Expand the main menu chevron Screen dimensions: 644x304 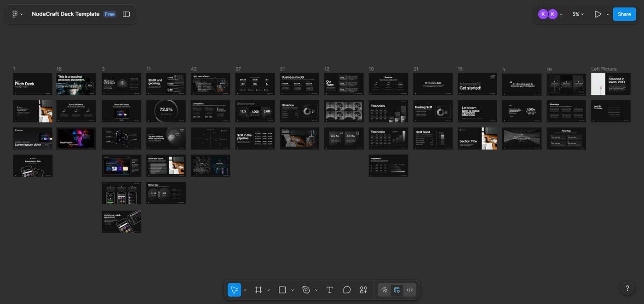click(22, 14)
